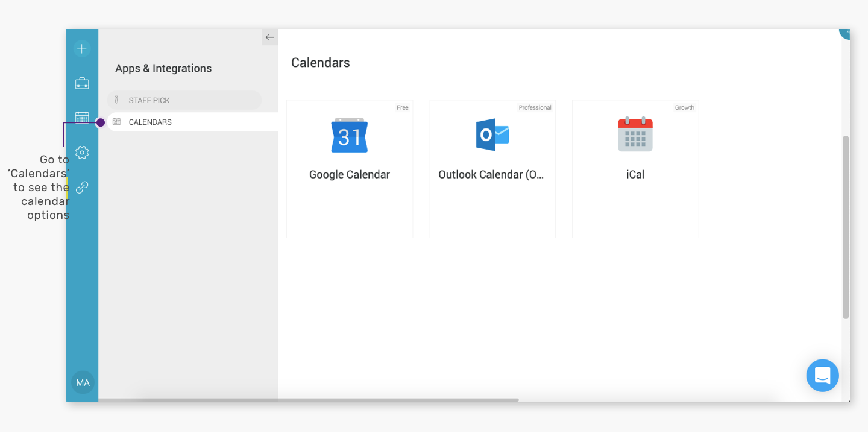Click the small calendar icon beside Calendars
868x433 pixels.
pos(117,122)
